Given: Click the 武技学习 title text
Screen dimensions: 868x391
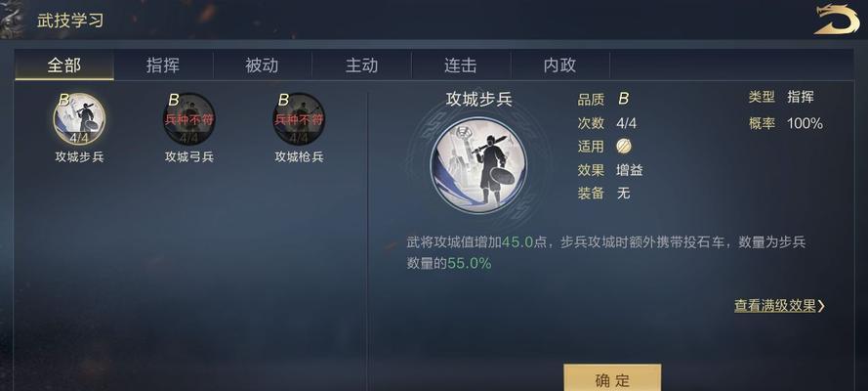Looking at the screenshot, I should click(x=70, y=22).
